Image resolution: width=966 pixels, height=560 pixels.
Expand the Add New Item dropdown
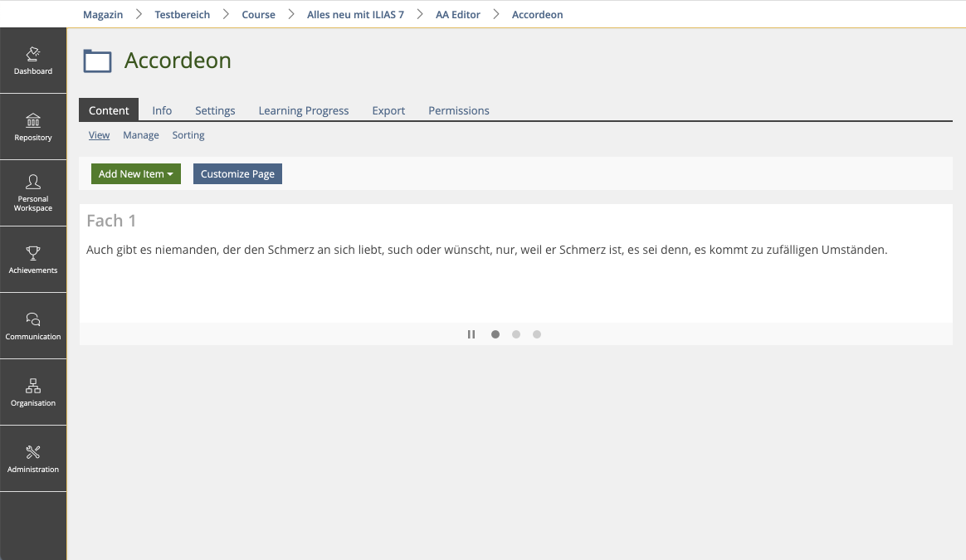pos(135,174)
